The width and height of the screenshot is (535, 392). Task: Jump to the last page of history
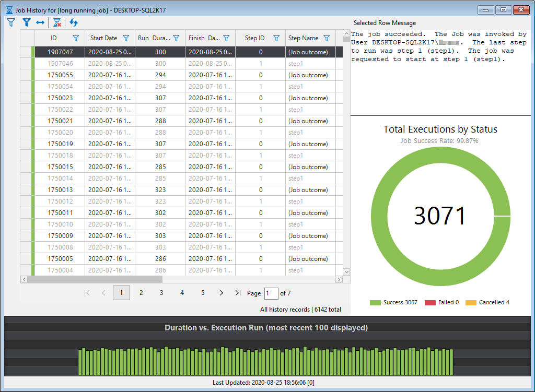238,293
